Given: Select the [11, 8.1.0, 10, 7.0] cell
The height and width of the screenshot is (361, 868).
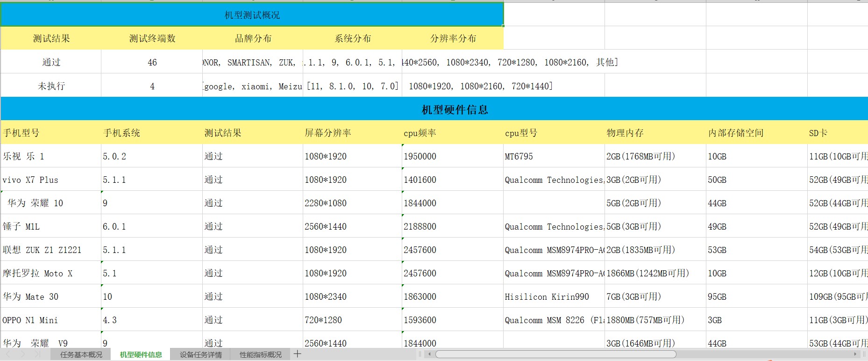Looking at the screenshot, I should tap(353, 86).
